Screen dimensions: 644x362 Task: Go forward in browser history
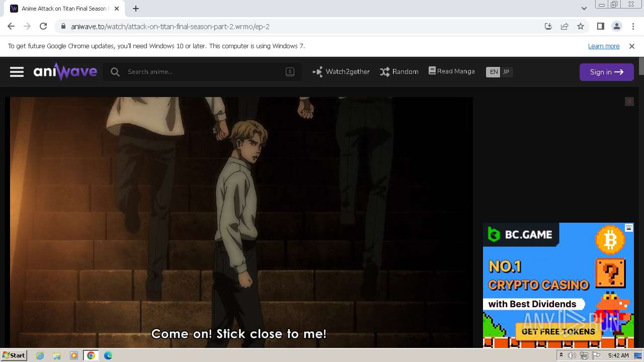pos(27,26)
